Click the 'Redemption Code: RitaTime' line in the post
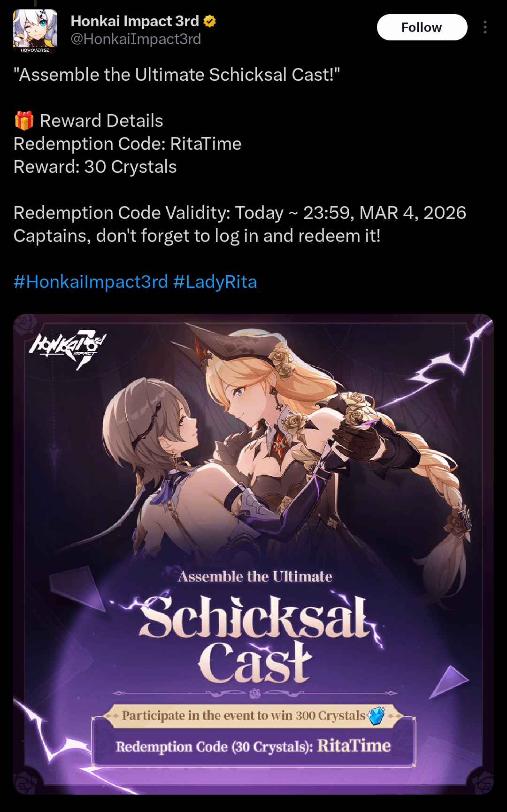 (128, 144)
